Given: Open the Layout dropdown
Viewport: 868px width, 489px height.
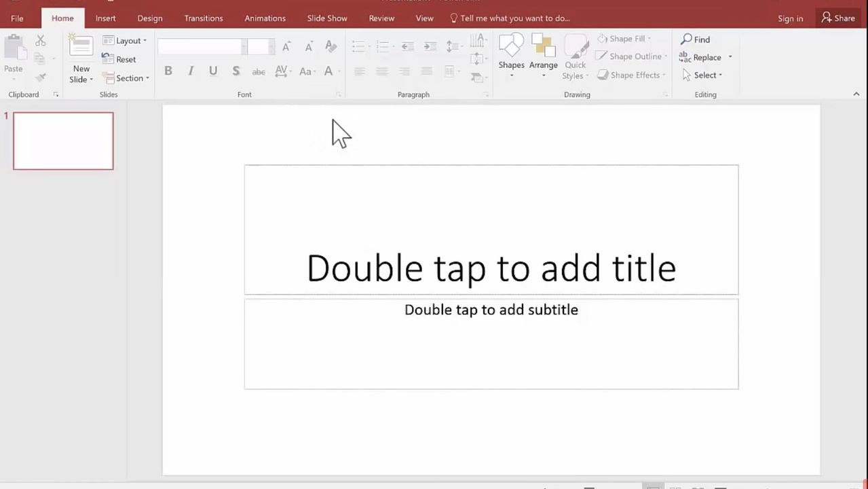Looking at the screenshot, I should click(x=129, y=40).
